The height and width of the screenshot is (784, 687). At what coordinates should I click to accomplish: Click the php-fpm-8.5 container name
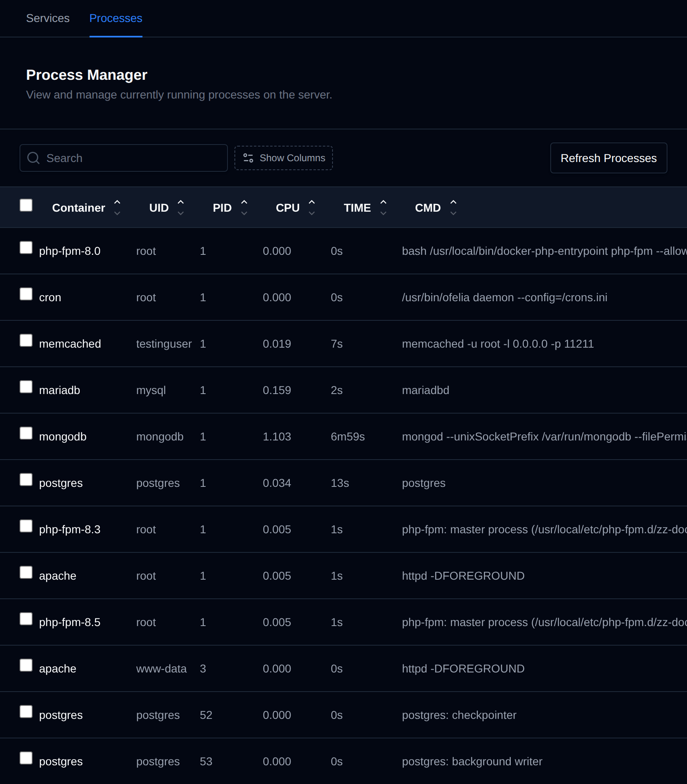pyautogui.click(x=70, y=622)
